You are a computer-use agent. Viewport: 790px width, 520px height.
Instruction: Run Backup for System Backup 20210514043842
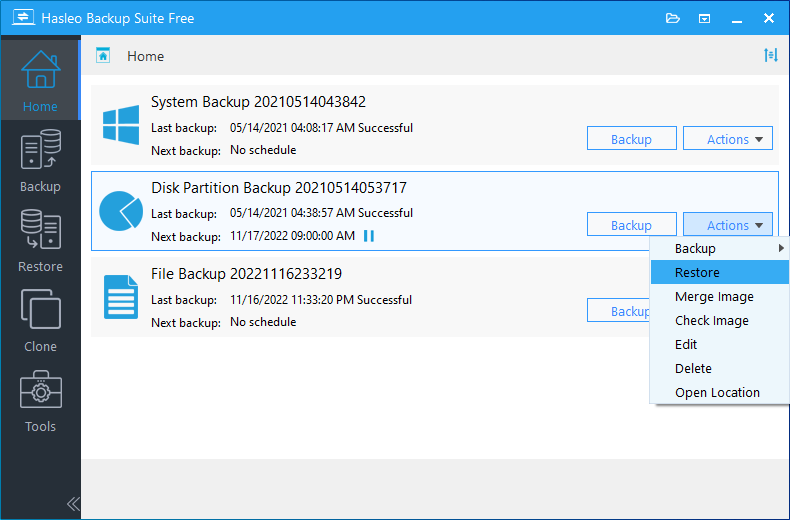tap(632, 139)
